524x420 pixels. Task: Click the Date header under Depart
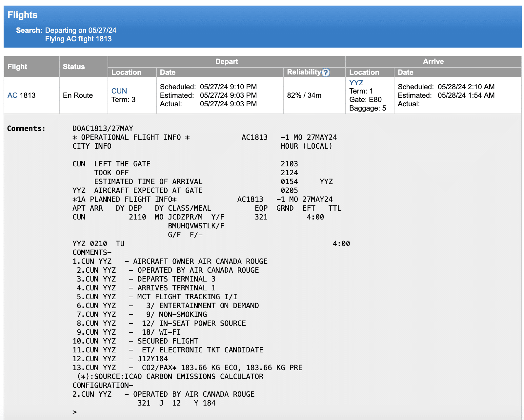[x=168, y=73]
